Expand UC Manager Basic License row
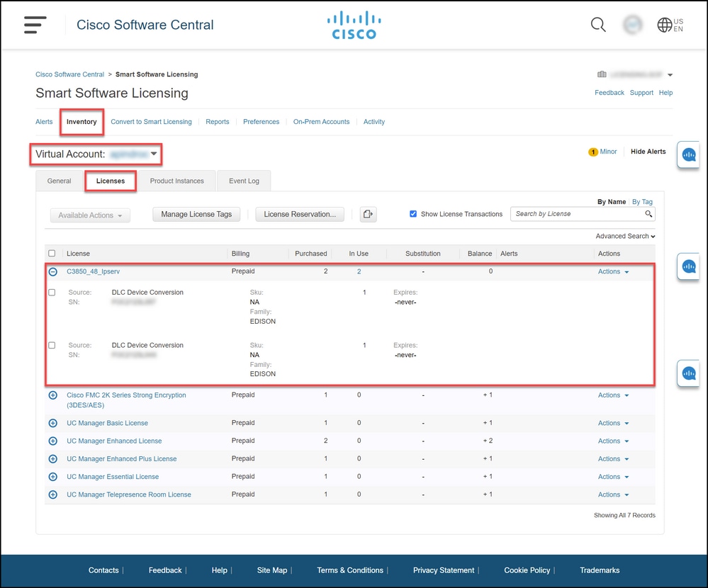Screen dimensions: 708x588 [x=53, y=423]
